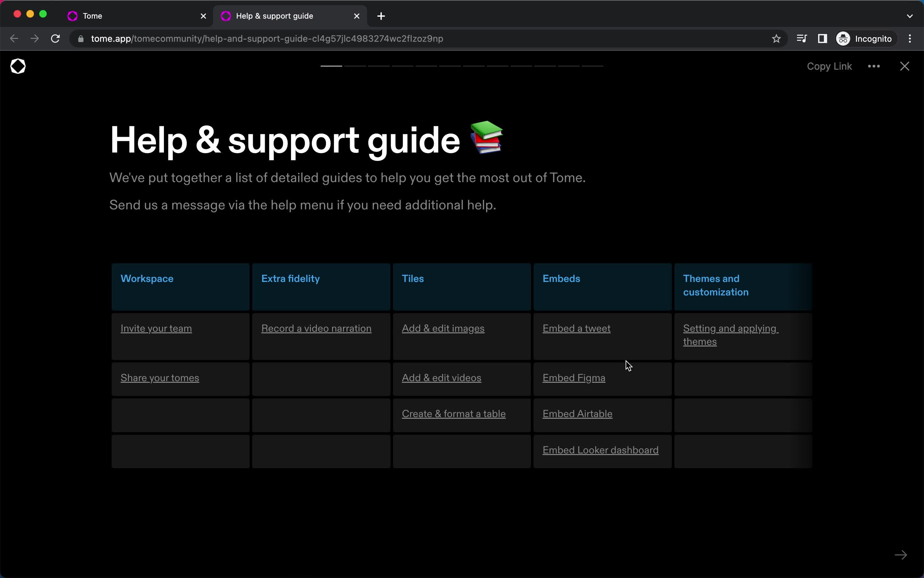Image resolution: width=924 pixels, height=578 pixels.
Task: Open the Incognito profile indicator
Action: click(x=864, y=39)
